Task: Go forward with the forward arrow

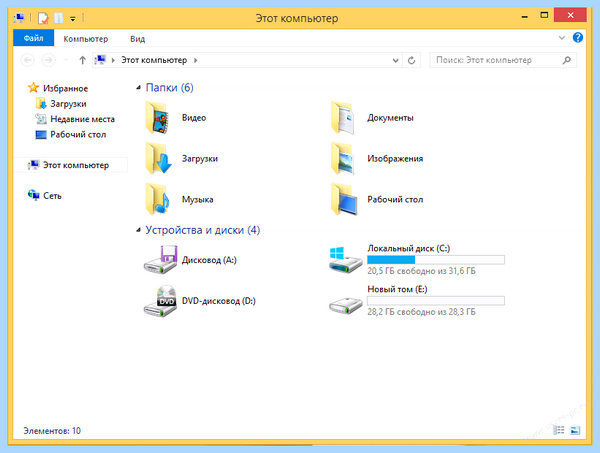Action: click(48, 60)
